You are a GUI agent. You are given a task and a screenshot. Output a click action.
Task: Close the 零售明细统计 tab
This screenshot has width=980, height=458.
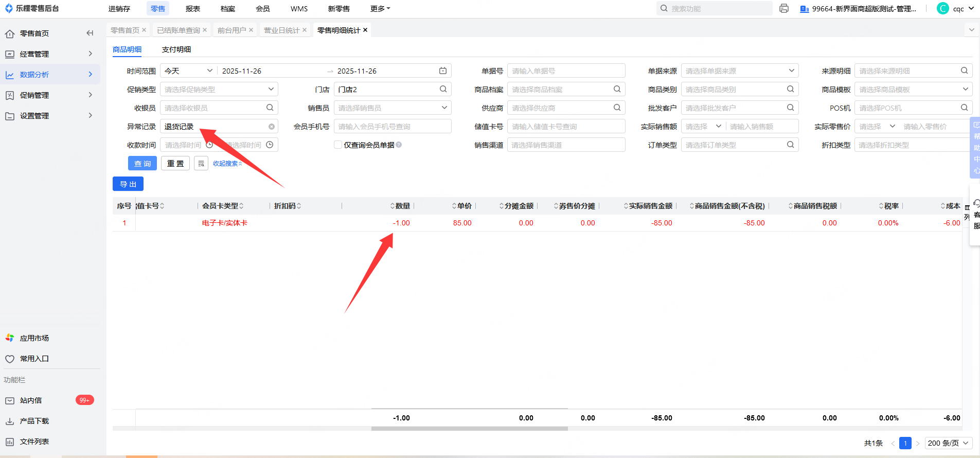click(x=365, y=30)
